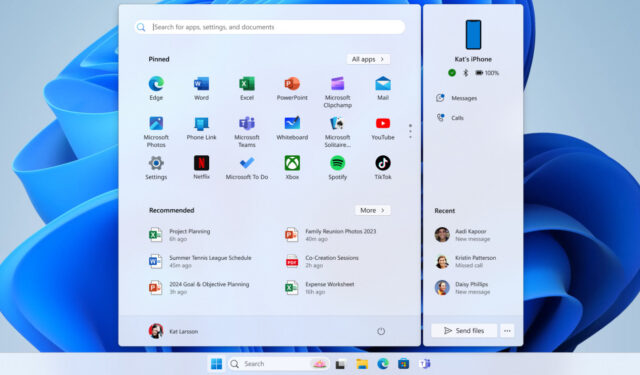Open File Explorer from the taskbar
640x375 pixels.
click(x=362, y=364)
